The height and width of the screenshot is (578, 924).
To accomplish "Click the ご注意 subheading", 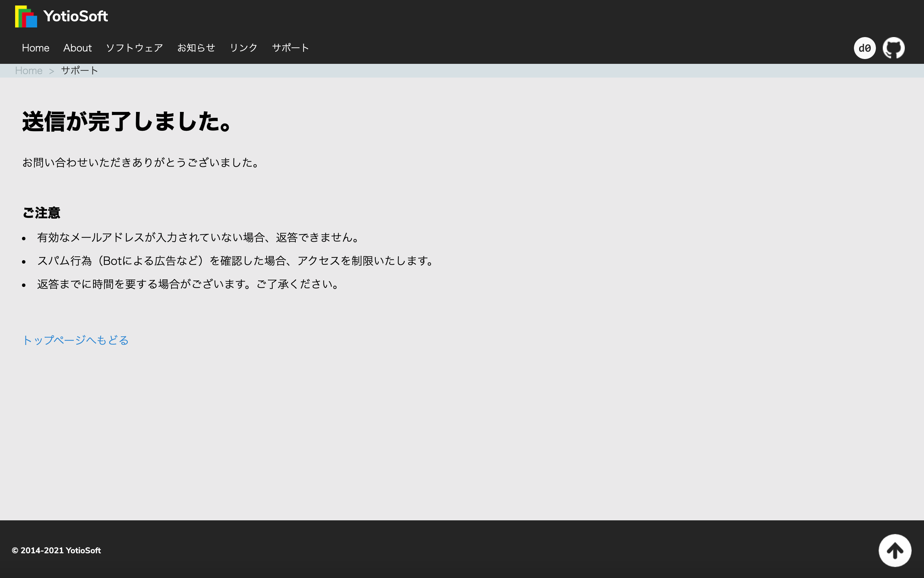I will tap(41, 212).
